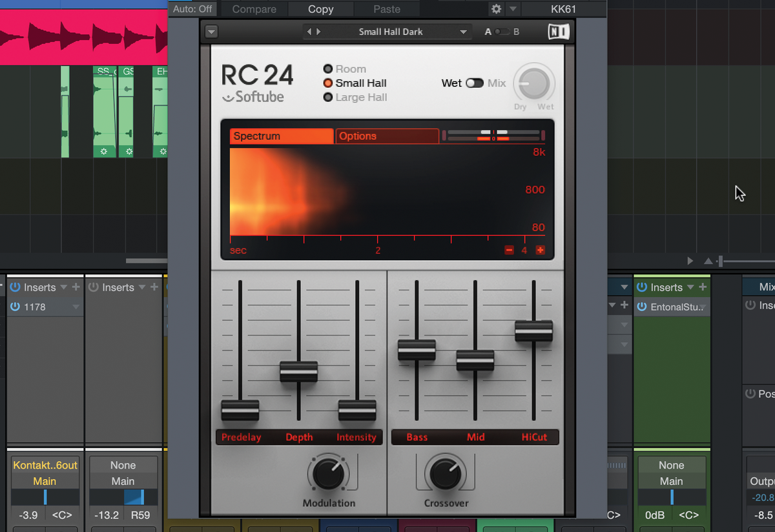
Task: Expand the plugin header disclosure triangle
Action: [211, 31]
